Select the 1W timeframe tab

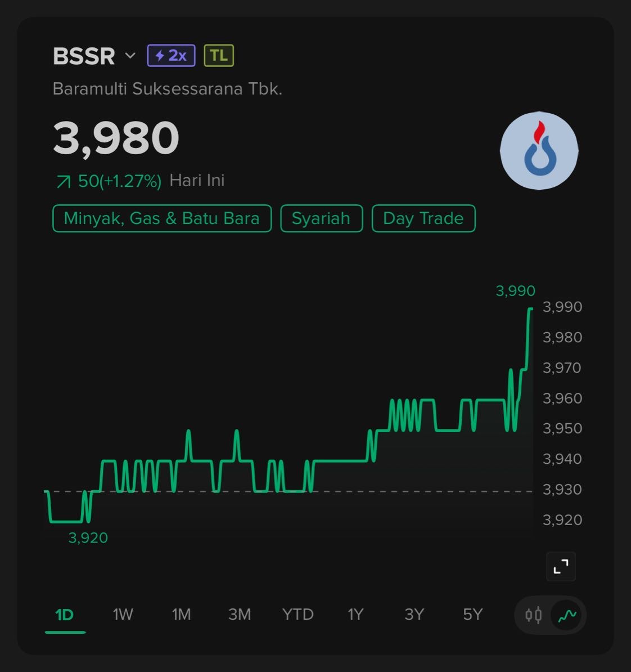(x=123, y=615)
